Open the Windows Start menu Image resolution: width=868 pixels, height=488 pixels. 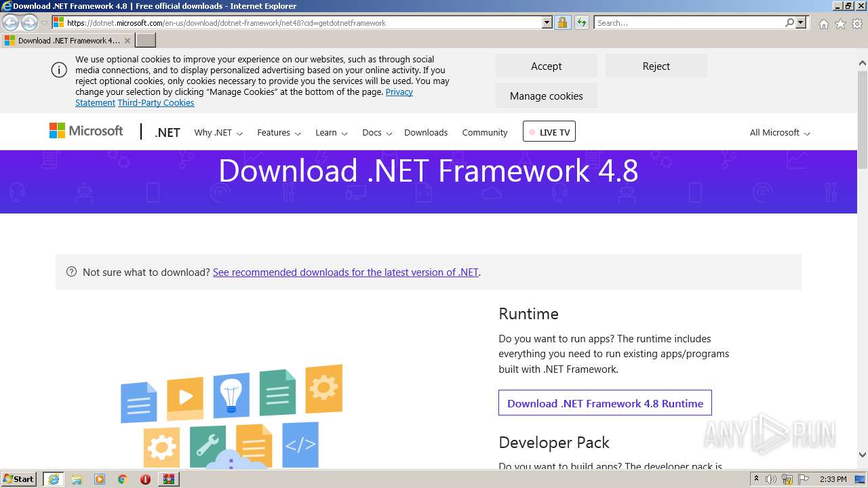coord(19,479)
